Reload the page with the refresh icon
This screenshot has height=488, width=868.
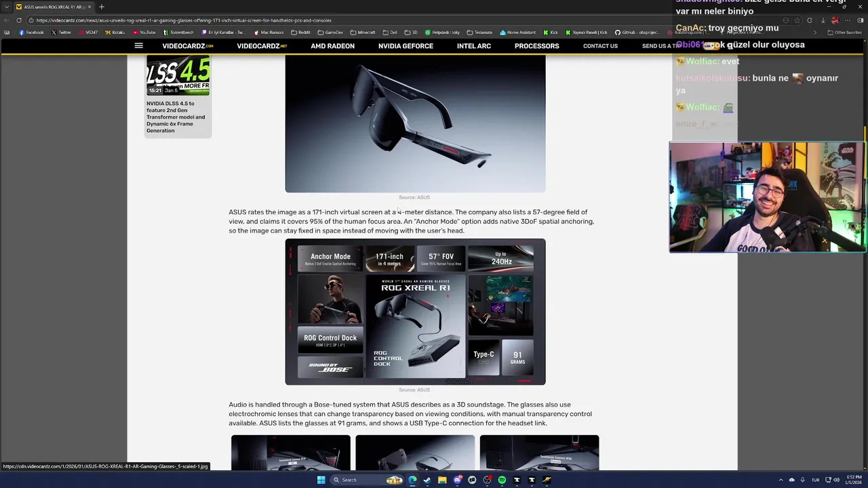pyautogui.click(x=19, y=20)
